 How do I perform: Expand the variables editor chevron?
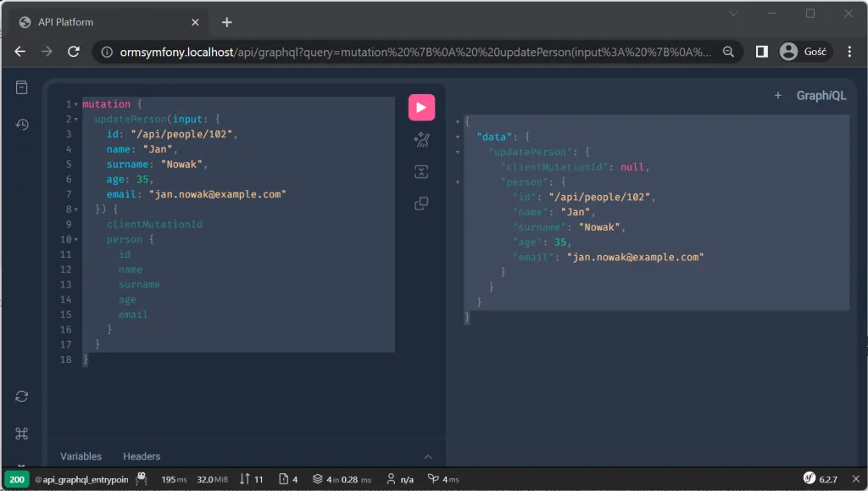click(x=428, y=457)
